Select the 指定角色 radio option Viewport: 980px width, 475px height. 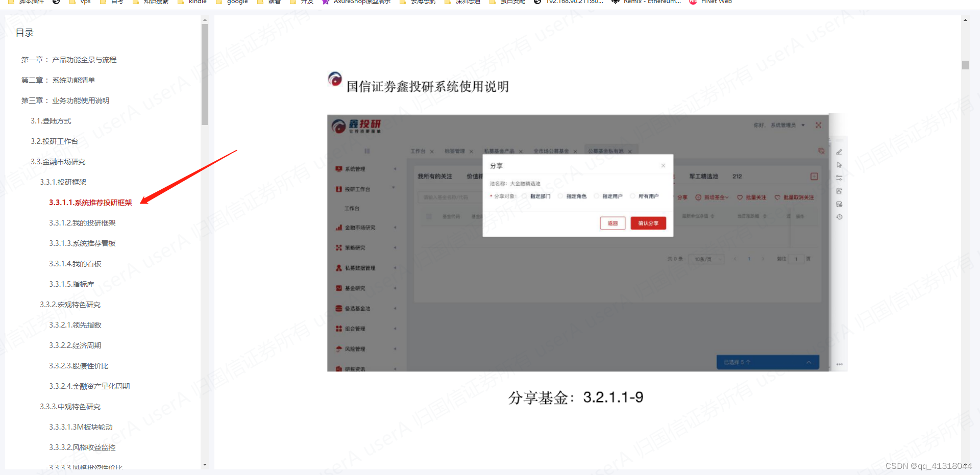coord(560,196)
